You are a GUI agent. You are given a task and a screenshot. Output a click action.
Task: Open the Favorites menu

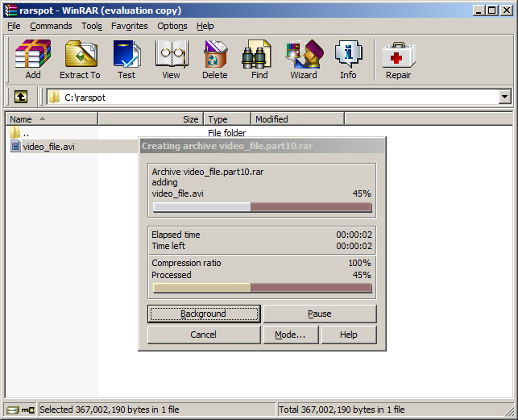130,26
